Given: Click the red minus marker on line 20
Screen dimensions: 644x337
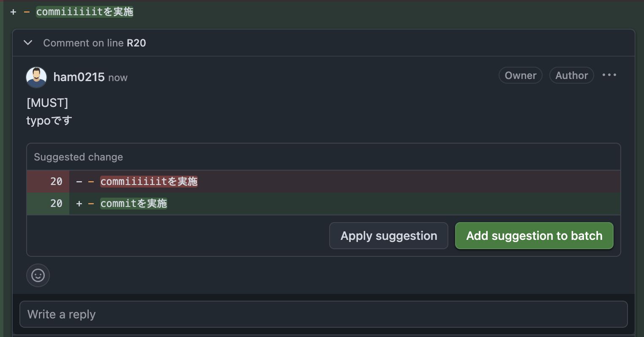Looking at the screenshot, I should point(79,181).
